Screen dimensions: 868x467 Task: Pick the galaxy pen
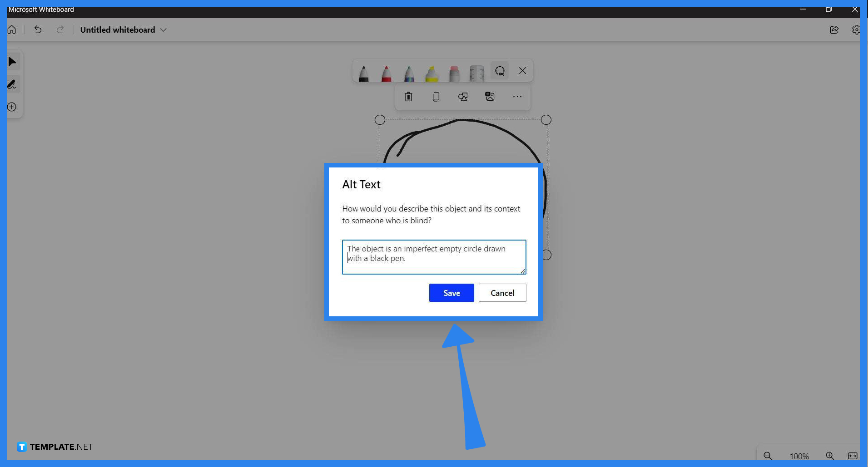coord(408,72)
